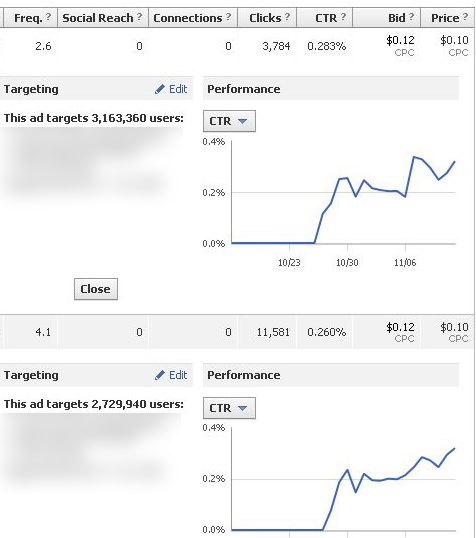The image size is (476, 538).
Task: Click the help icon next to Freq.
Action: click(48, 16)
